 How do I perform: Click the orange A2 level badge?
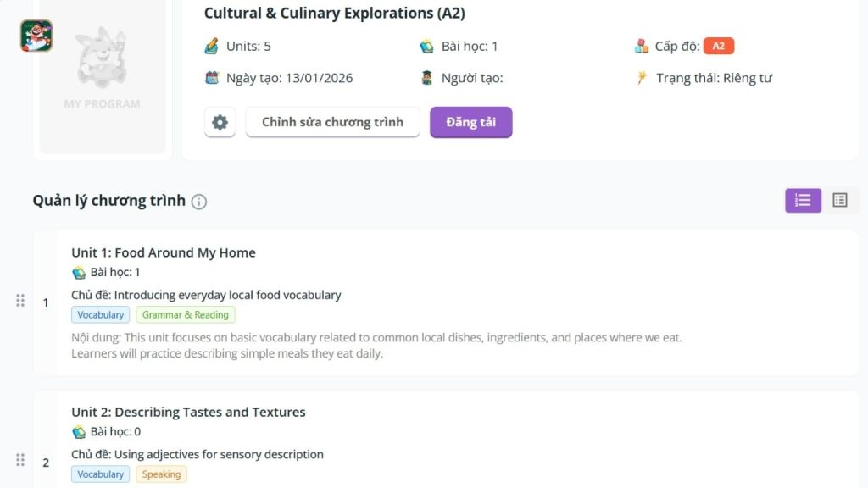pyautogui.click(x=718, y=47)
